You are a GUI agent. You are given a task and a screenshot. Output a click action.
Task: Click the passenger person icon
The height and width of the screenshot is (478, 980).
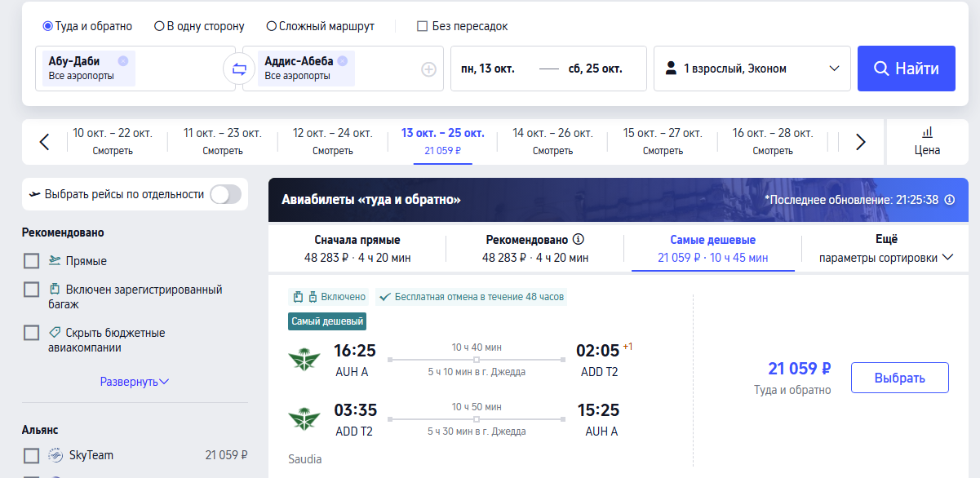pos(672,69)
